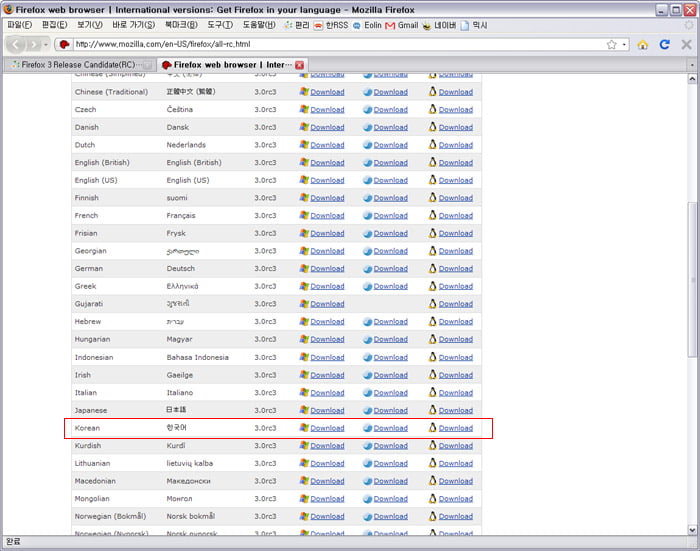Click the site identity icon in the address bar
Image resolution: width=700 pixels, height=551 pixels.
(64, 44)
